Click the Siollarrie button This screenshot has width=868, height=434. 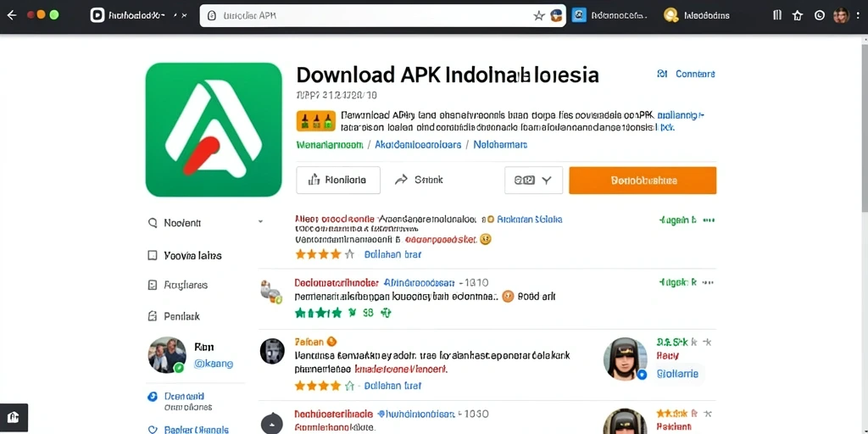point(677,374)
